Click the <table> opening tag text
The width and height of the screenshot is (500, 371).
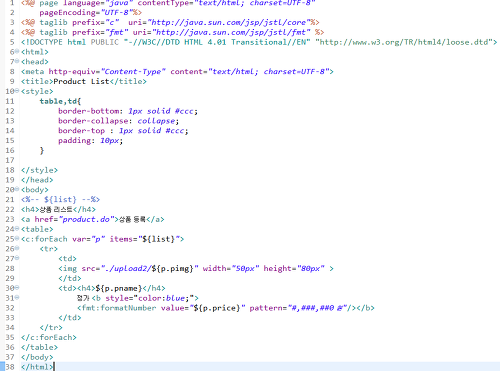tap(37, 229)
